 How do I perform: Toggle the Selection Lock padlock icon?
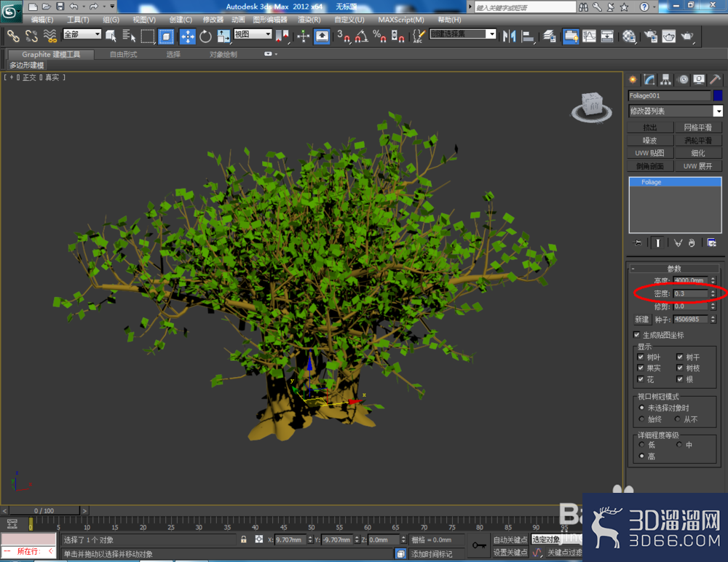[x=244, y=539]
